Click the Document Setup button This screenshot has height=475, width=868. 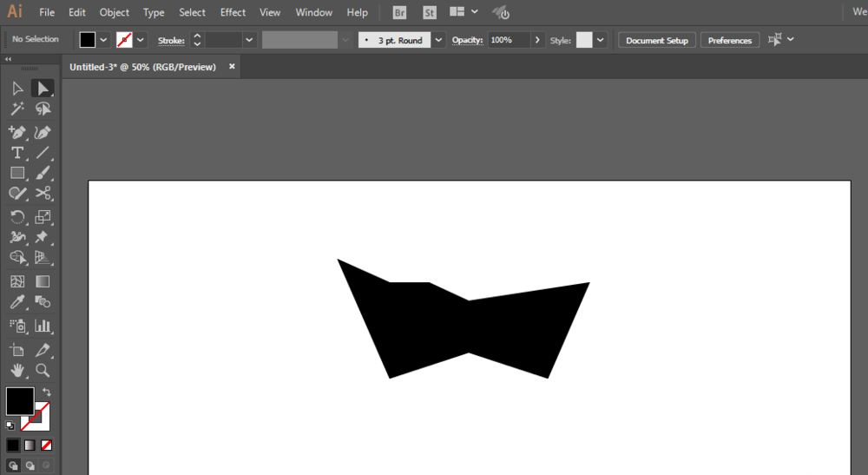click(656, 40)
